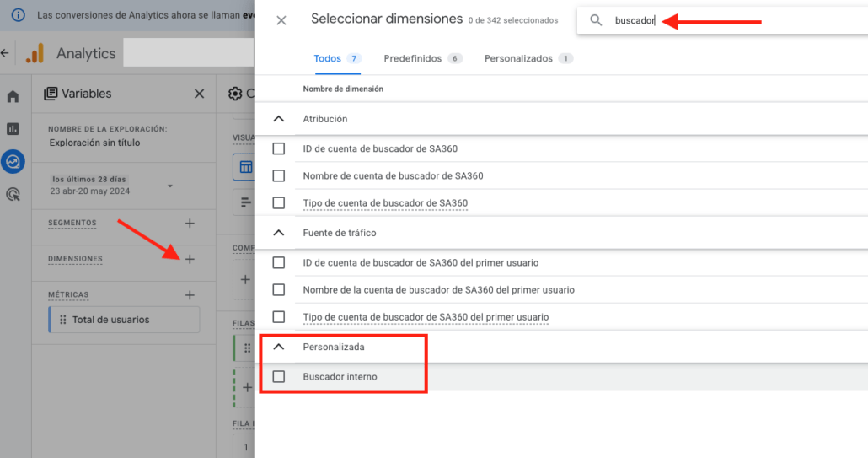Viewport: 868px width, 458px height.
Task: Click the Analytics logo
Action: coord(35,53)
